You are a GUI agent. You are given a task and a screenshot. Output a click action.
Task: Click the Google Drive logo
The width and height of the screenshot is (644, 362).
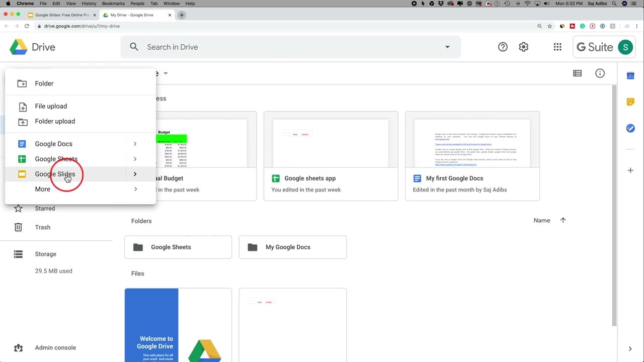tap(19, 47)
